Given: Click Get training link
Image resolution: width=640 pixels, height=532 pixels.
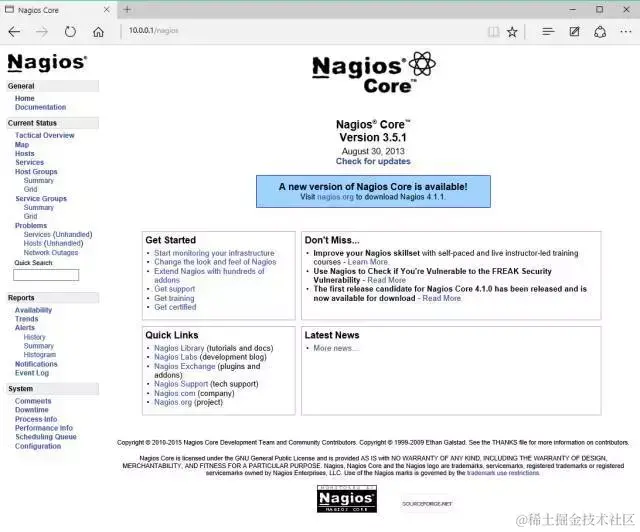Looking at the screenshot, I should pos(174,298).
